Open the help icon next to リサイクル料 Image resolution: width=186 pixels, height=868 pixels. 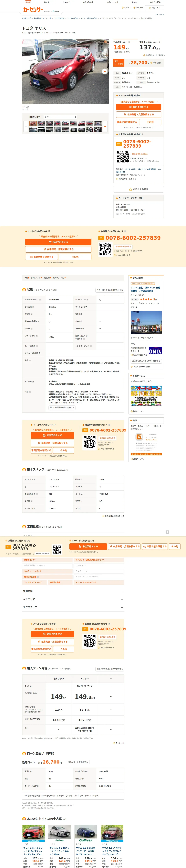[37, 336]
